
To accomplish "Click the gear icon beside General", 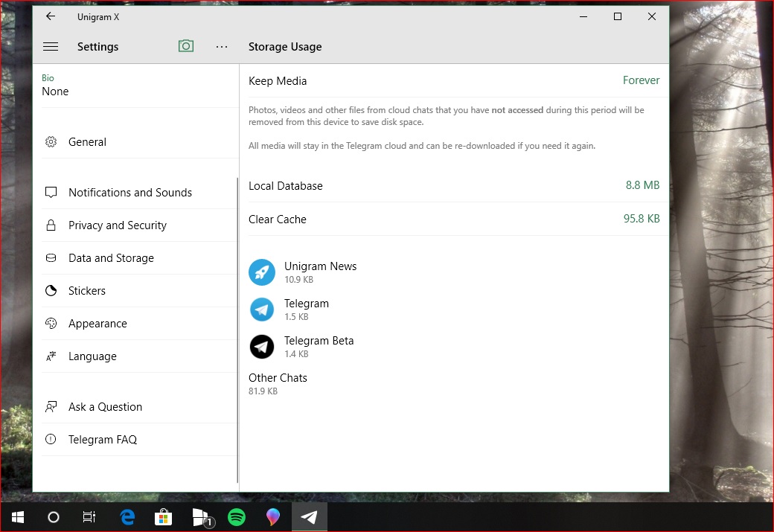I will 51,141.
